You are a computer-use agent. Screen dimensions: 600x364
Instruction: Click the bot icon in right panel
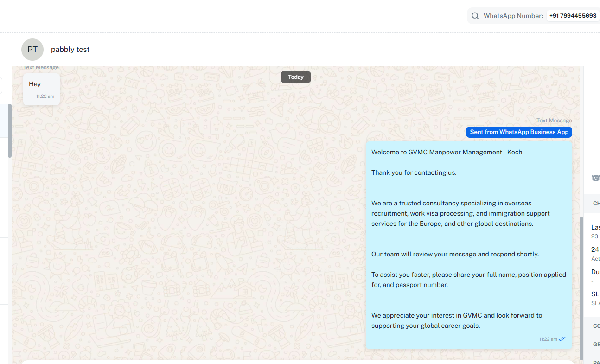[595, 178]
